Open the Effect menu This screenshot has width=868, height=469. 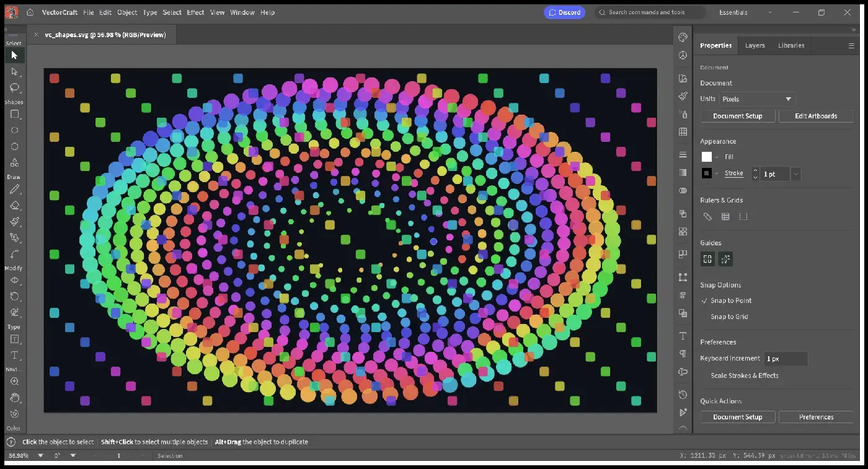[x=195, y=12]
